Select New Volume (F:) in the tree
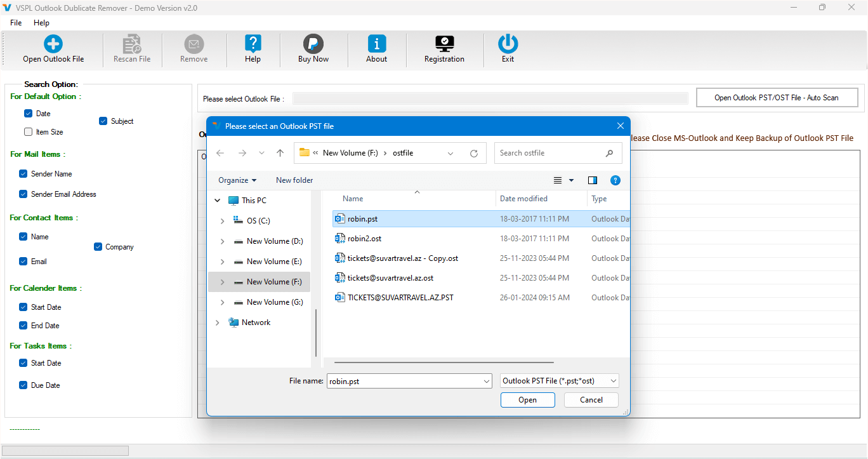868x459 pixels. [260, 282]
